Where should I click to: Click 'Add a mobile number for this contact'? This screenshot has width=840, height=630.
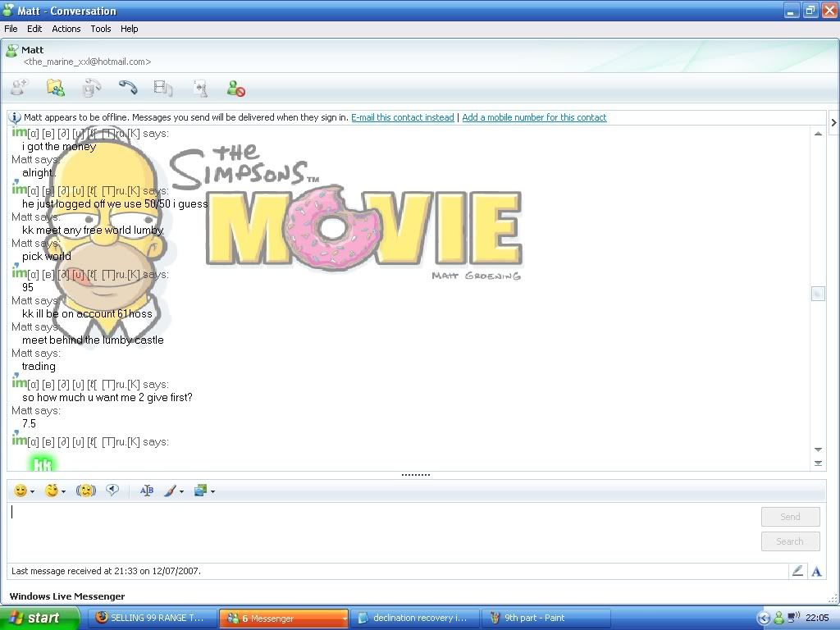(x=534, y=117)
